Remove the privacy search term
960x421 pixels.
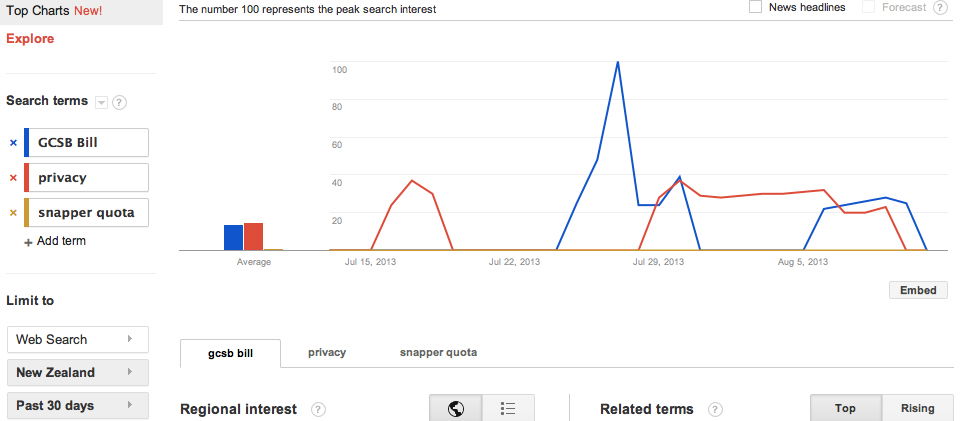point(13,178)
